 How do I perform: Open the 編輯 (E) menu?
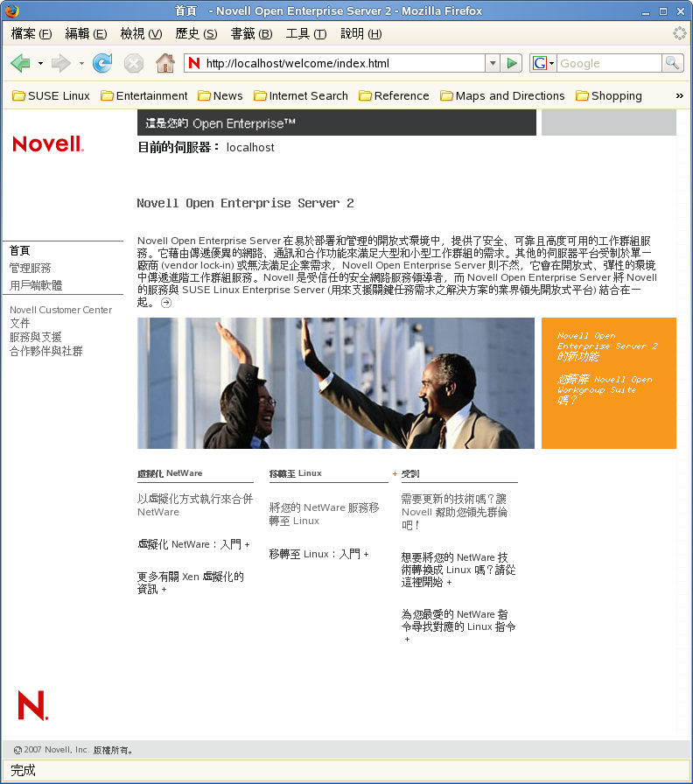86,33
